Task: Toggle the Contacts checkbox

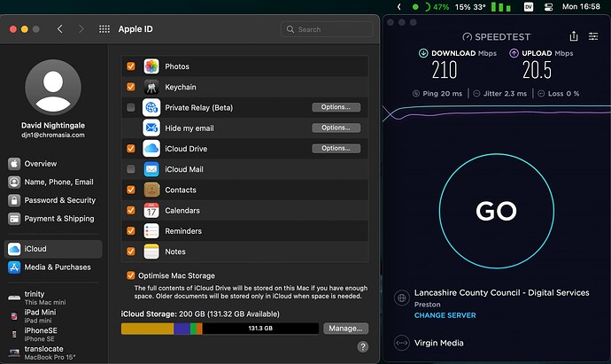Action: [x=131, y=190]
